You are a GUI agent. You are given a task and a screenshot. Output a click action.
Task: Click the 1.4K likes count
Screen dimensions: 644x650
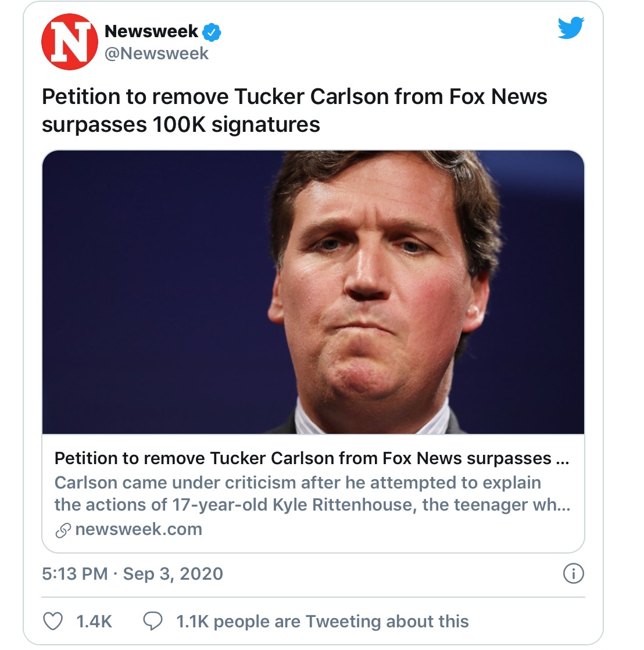click(x=94, y=622)
